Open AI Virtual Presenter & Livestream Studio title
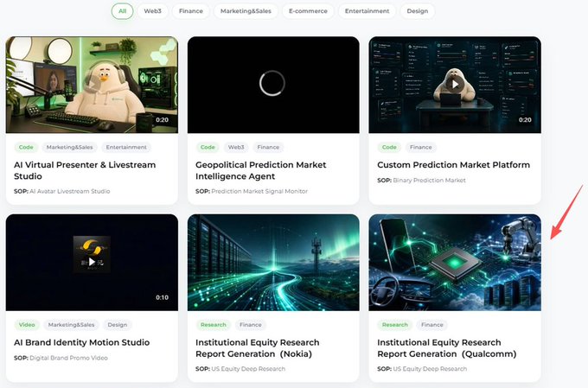The width and height of the screenshot is (588, 388). (85, 170)
